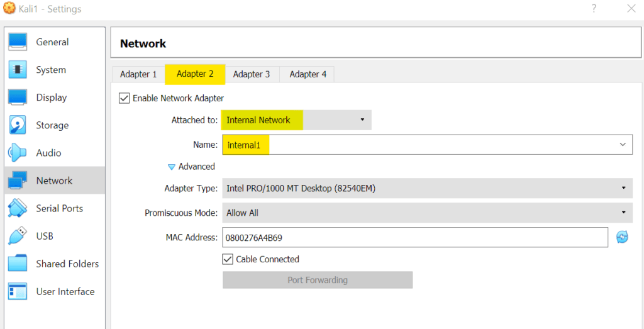Click the Advanced label text
The image size is (644, 329).
point(197,166)
